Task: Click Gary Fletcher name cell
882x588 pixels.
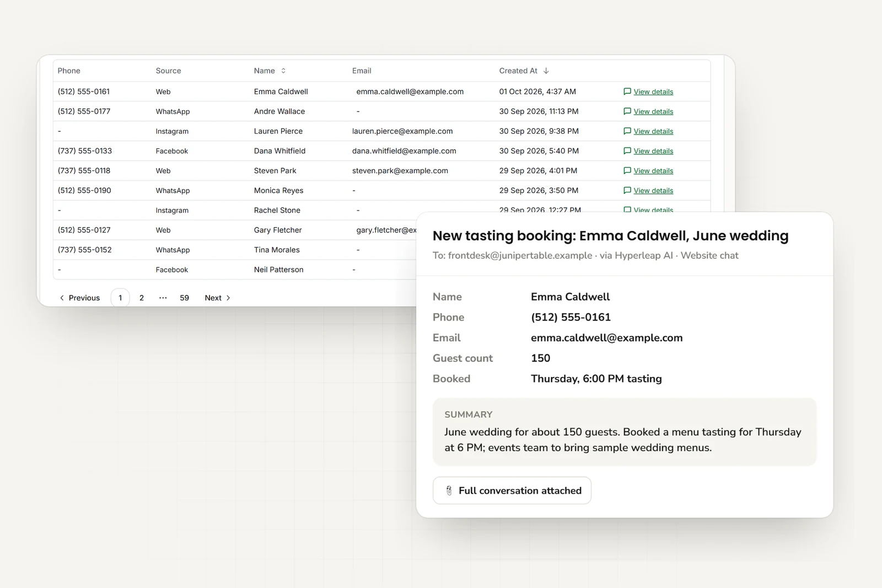Action: [x=278, y=230]
